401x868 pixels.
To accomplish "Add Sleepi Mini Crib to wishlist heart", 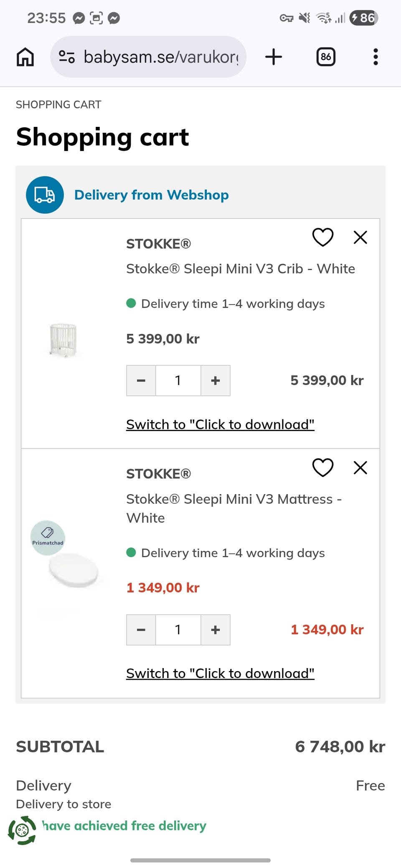I will (x=323, y=237).
